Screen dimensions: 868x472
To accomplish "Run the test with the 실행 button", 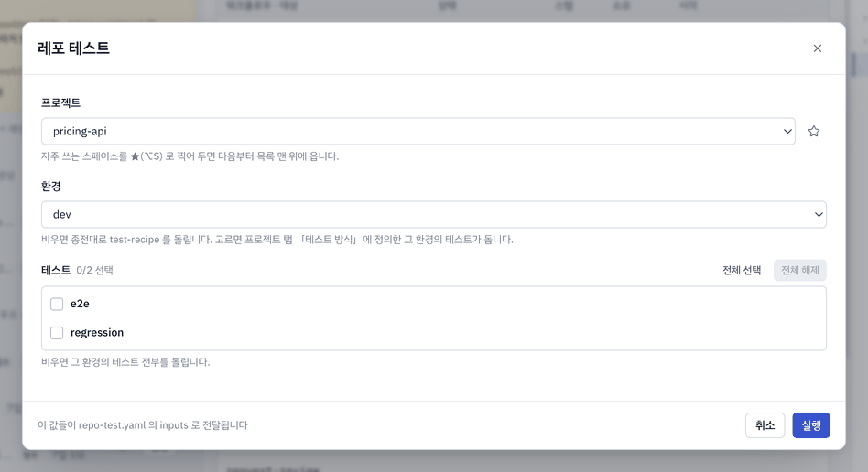I will click(811, 425).
